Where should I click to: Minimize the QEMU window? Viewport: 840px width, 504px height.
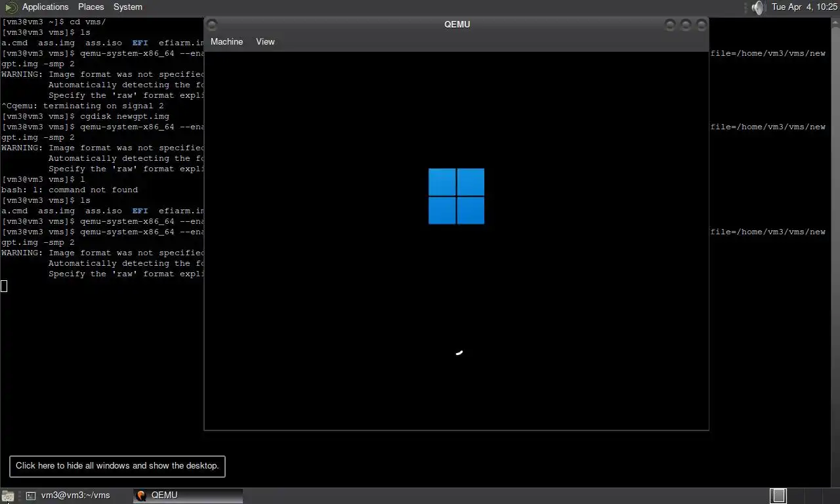[670, 25]
